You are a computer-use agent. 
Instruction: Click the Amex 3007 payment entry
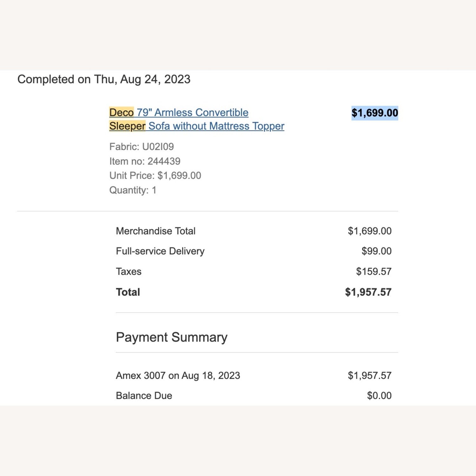[x=178, y=376]
